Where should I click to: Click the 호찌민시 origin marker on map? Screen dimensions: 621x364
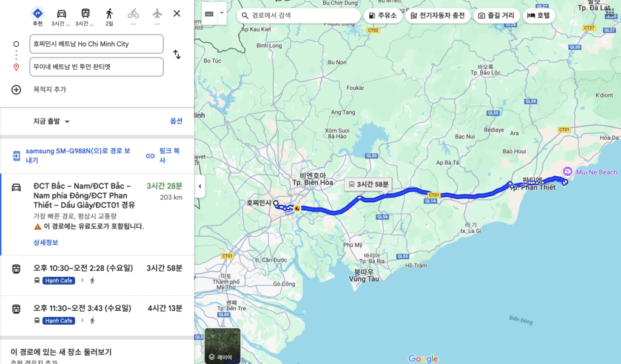pos(276,203)
